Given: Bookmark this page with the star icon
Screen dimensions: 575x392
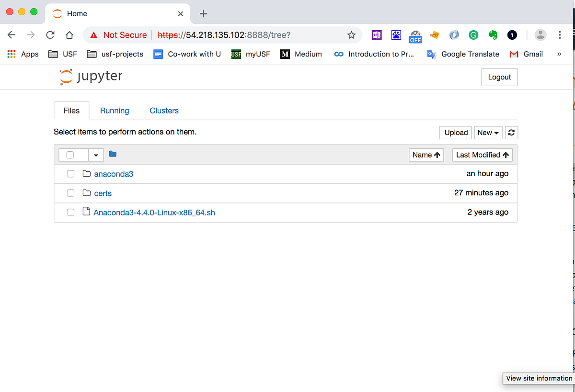Looking at the screenshot, I should click(x=351, y=35).
